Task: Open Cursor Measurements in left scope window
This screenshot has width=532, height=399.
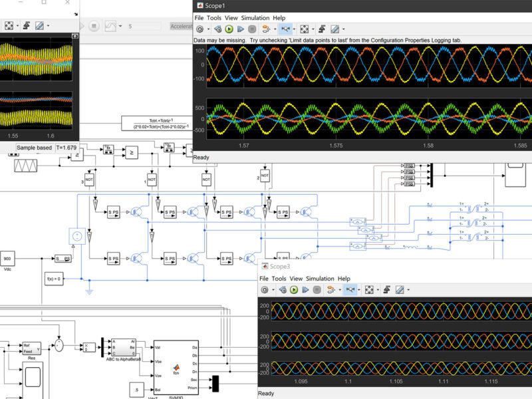Action: pyautogui.click(x=39, y=25)
